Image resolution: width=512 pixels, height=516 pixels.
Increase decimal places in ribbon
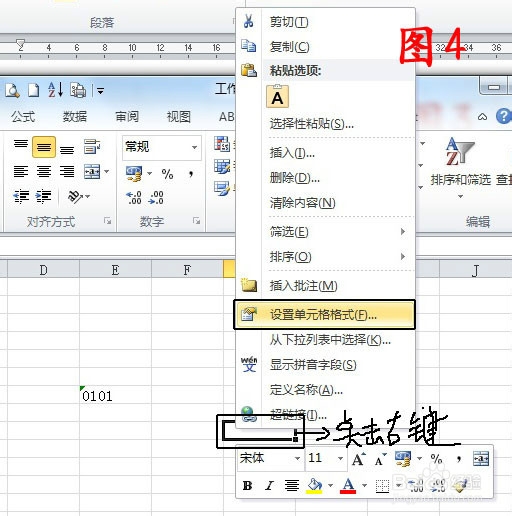coord(134,197)
